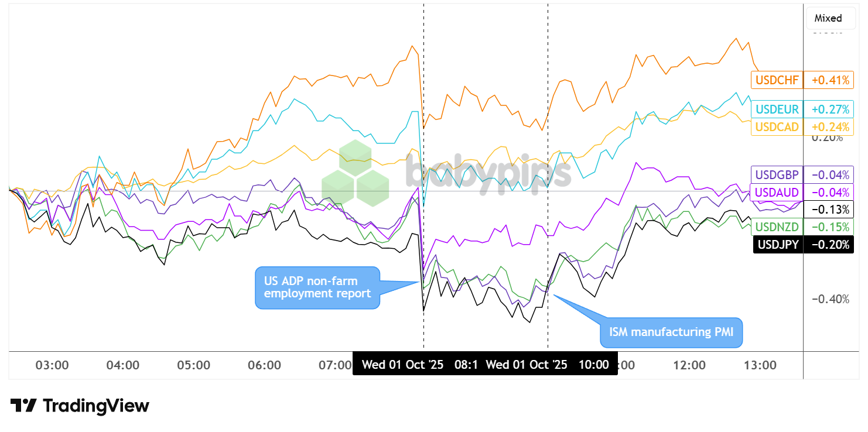Select the USDNZD series label
Viewport: 868px width, 432px height.
[777, 227]
